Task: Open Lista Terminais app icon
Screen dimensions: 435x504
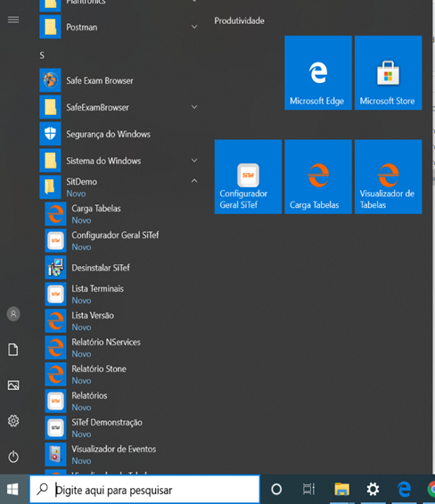Action: [x=55, y=294]
